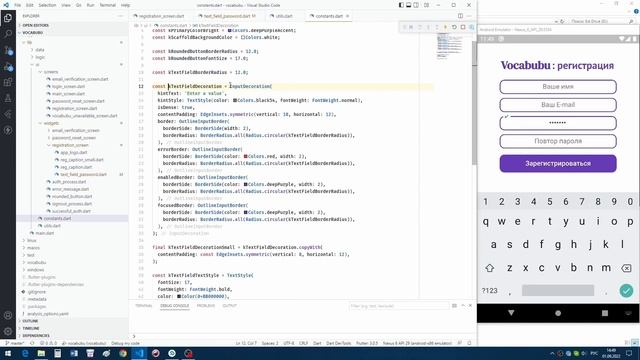Switch to utils.dart editor tab

pos(284,16)
